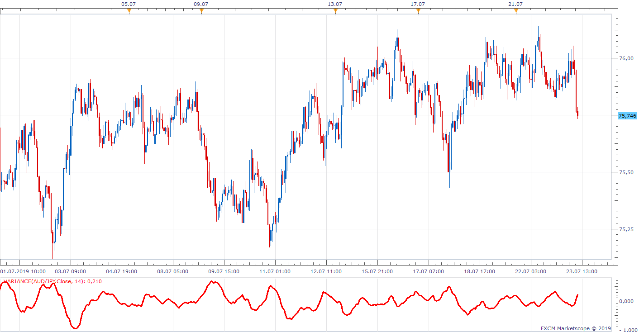
Task: Click the 15.07 21:00 time axis label
Action: [x=377, y=271]
